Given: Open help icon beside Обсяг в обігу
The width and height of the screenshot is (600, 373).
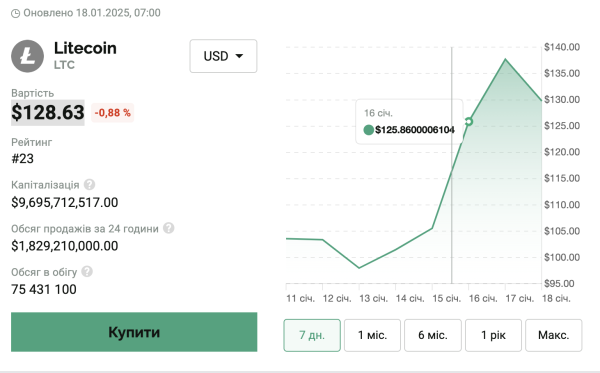Looking at the screenshot, I should pos(87,272).
